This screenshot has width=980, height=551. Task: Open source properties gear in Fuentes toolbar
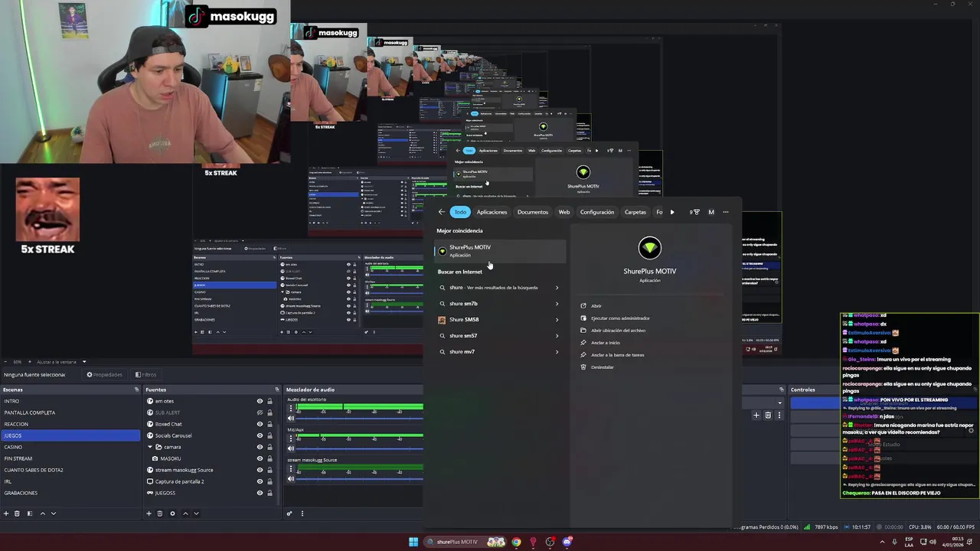click(172, 514)
